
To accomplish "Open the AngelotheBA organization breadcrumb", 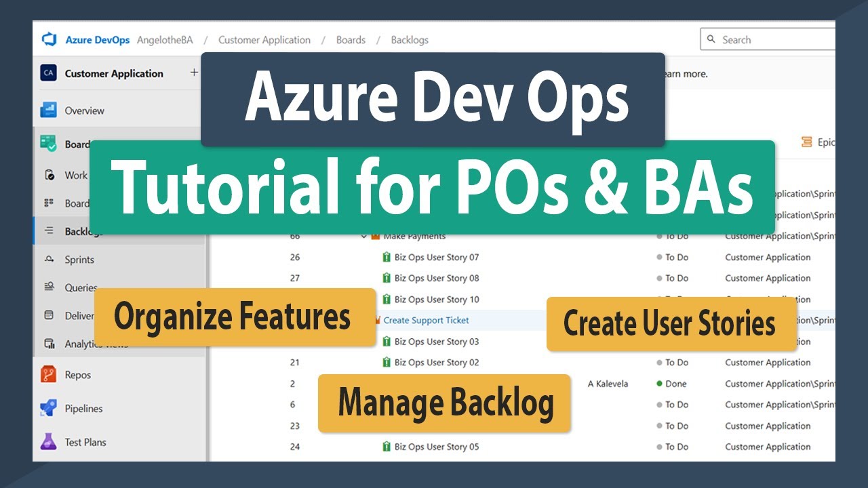I will tap(165, 40).
